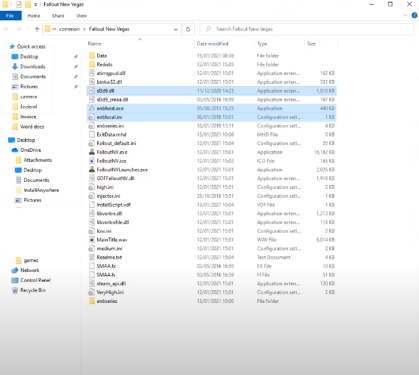The image size is (419, 375).
Task: Open the camera folder in sidebar
Action: [28, 97]
